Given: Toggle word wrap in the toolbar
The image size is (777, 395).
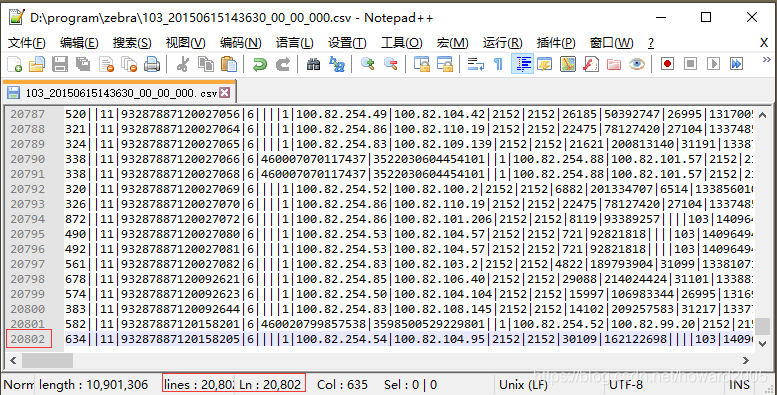Looking at the screenshot, I should click(x=476, y=64).
